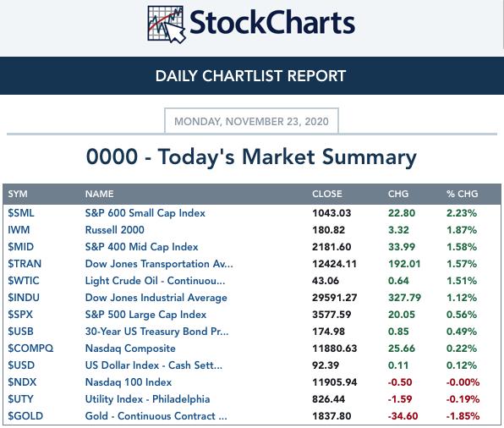Open Dow Jones Industrial Average link
The height and width of the screenshot is (428, 504).
(x=156, y=298)
